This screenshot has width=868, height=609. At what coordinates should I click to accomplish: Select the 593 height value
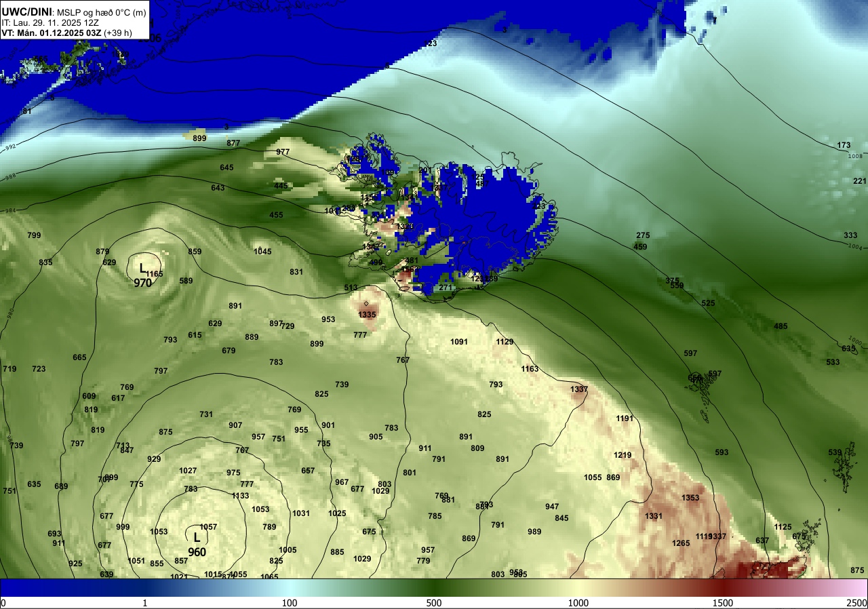pos(722,452)
